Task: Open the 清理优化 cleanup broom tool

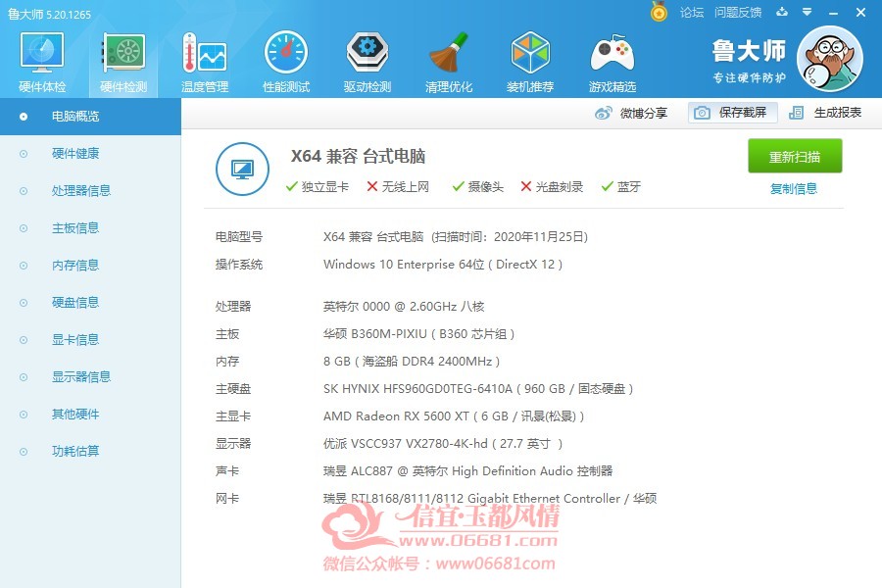Action: [448, 62]
